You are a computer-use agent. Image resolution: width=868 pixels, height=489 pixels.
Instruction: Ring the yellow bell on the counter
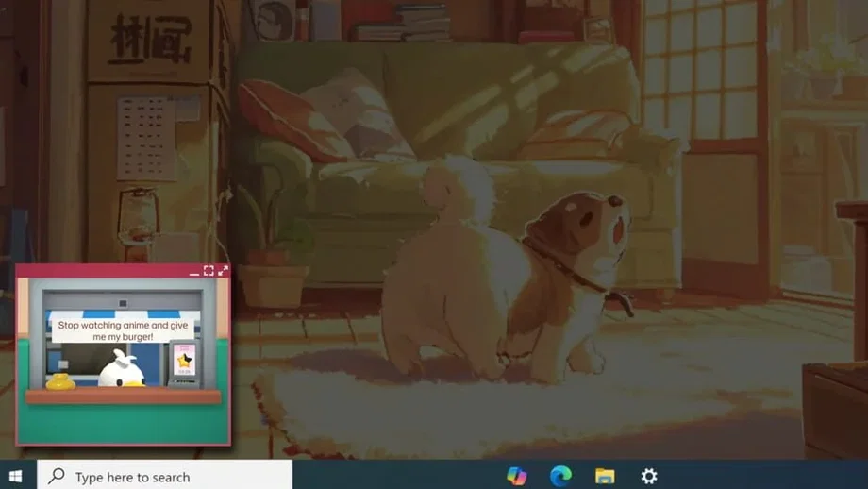point(60,381)
